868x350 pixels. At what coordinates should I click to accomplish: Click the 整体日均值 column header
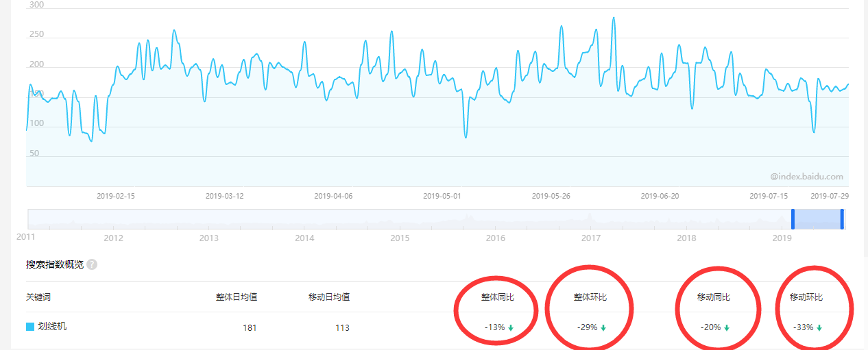point(236,297)
